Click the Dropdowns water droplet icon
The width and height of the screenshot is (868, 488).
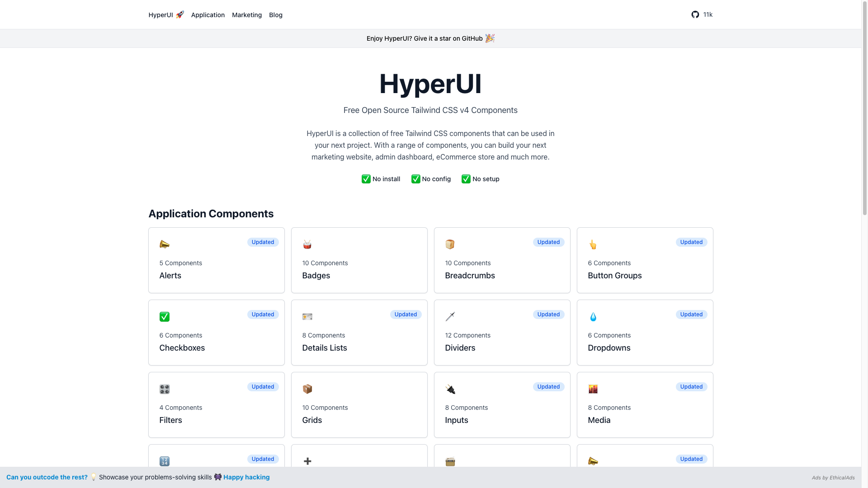click(593, 317)
